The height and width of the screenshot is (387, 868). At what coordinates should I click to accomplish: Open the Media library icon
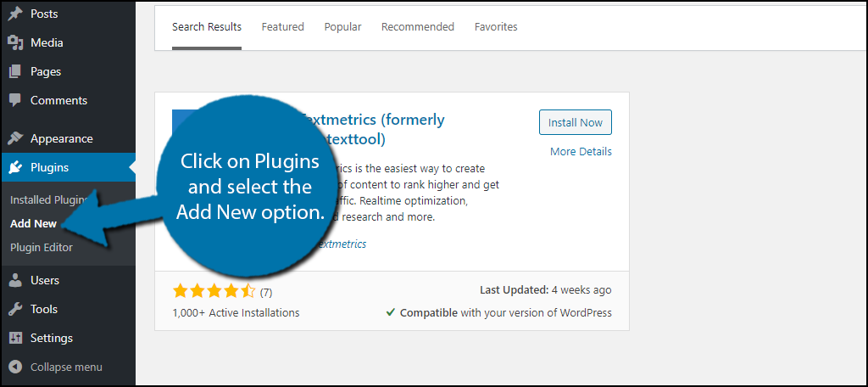[15, 42]
